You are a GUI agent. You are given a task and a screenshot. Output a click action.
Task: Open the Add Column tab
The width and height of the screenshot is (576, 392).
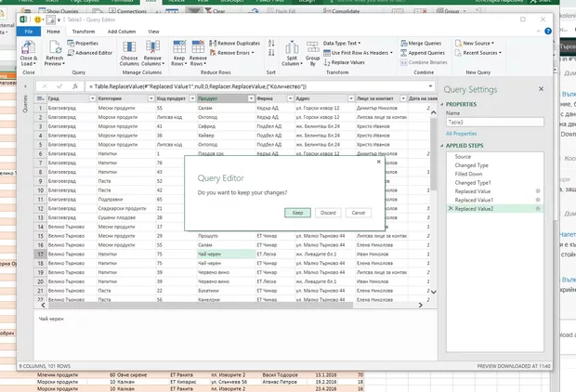coord(122,31)
